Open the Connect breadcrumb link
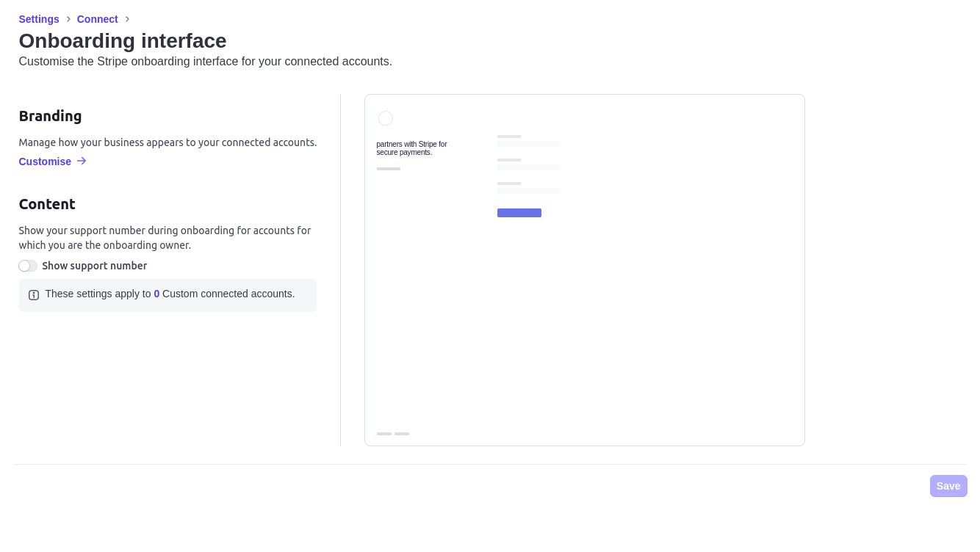Viewport: 980px width, 552px height. (x=97, y=19)
